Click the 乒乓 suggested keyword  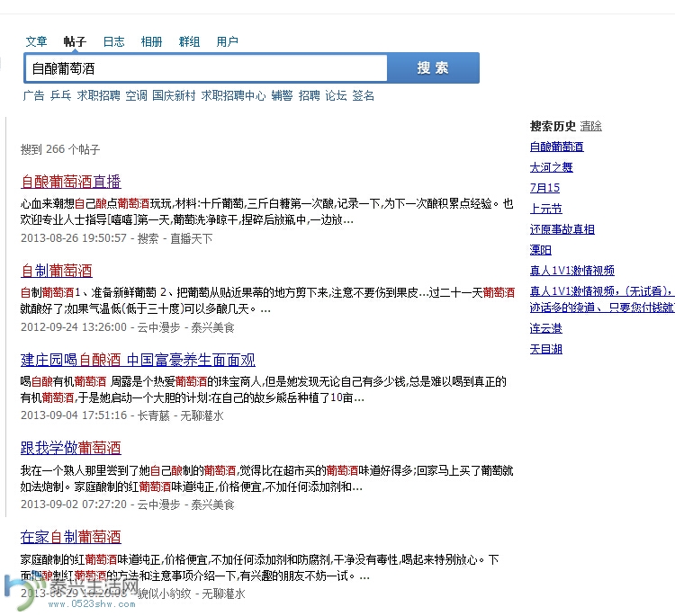pyautogui.click(x=60, y=95)
